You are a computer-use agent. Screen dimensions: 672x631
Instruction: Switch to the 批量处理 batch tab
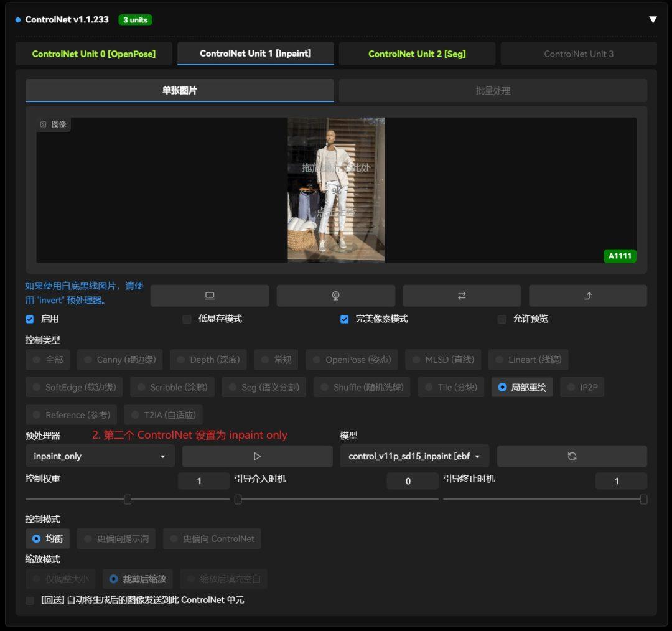click(493, 91)
